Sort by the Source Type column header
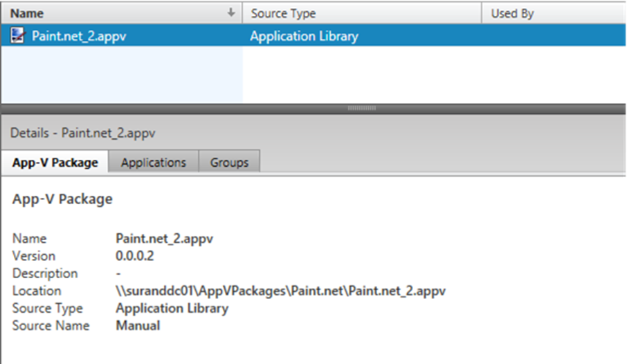Viewport: 627px width, 364px height. 362,13
